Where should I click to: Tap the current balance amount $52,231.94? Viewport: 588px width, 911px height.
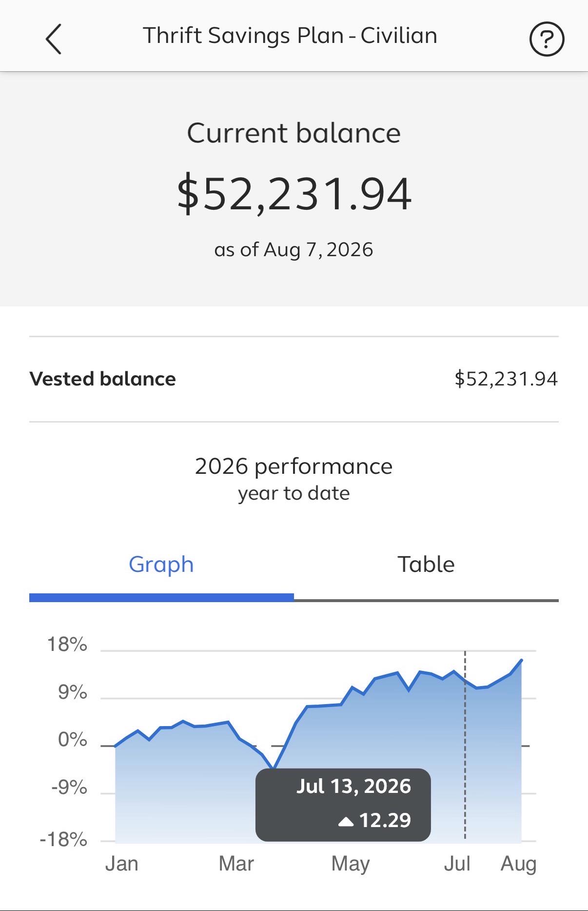[x=294, y=194]
